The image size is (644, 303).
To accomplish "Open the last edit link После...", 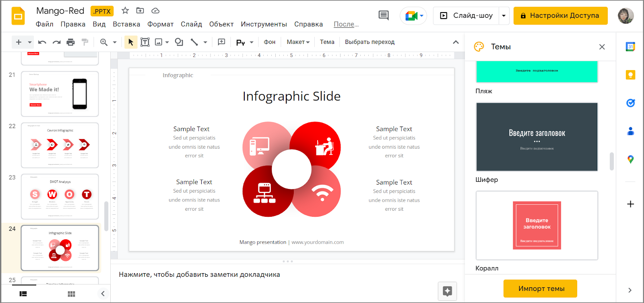I will 346,24.
